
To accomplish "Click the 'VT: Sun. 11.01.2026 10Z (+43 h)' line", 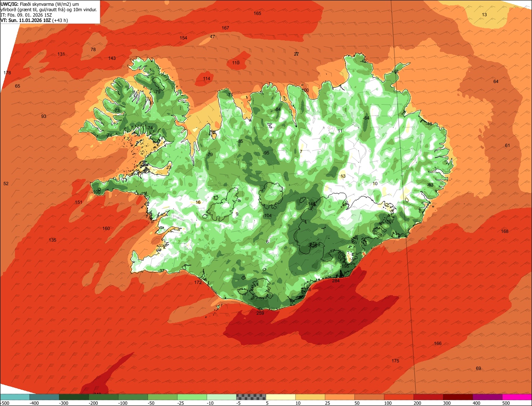I will click(x=34, y=20).
